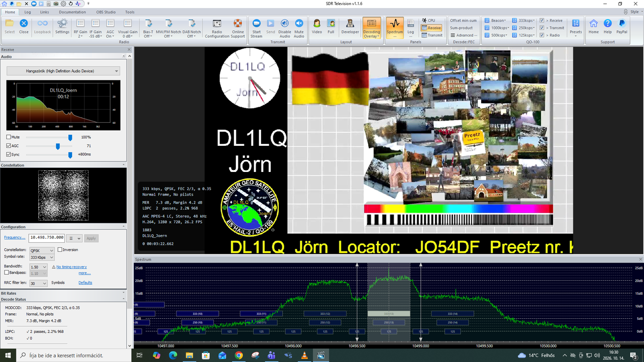Adjust the Sync delay slider
Screen dimensions: 644x362
[70, 154]
